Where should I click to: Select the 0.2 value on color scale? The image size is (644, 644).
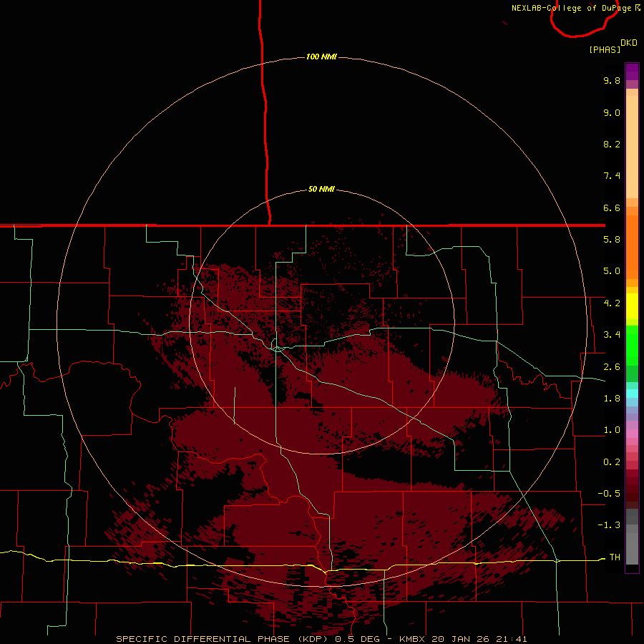tap(612, 462)
